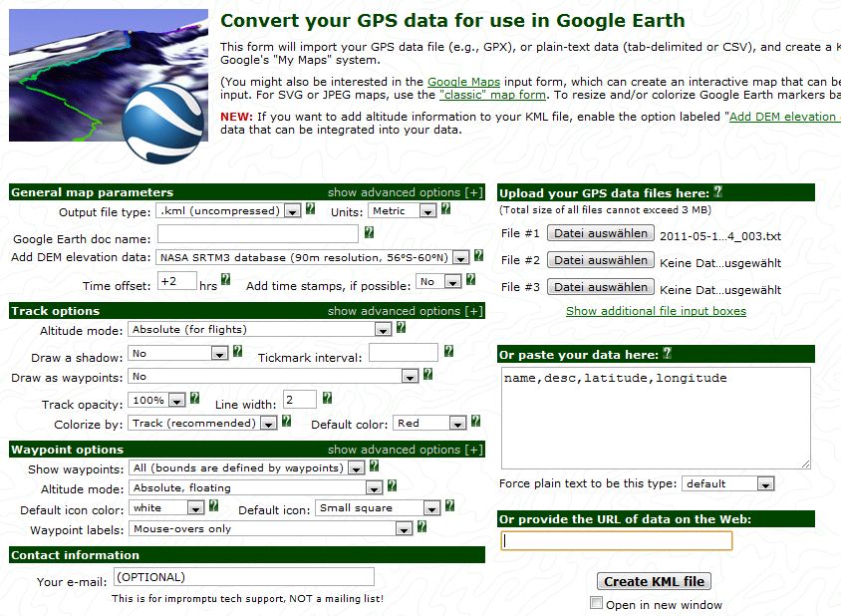Open the Add DEM elevation data dropdown

point(312,257)
